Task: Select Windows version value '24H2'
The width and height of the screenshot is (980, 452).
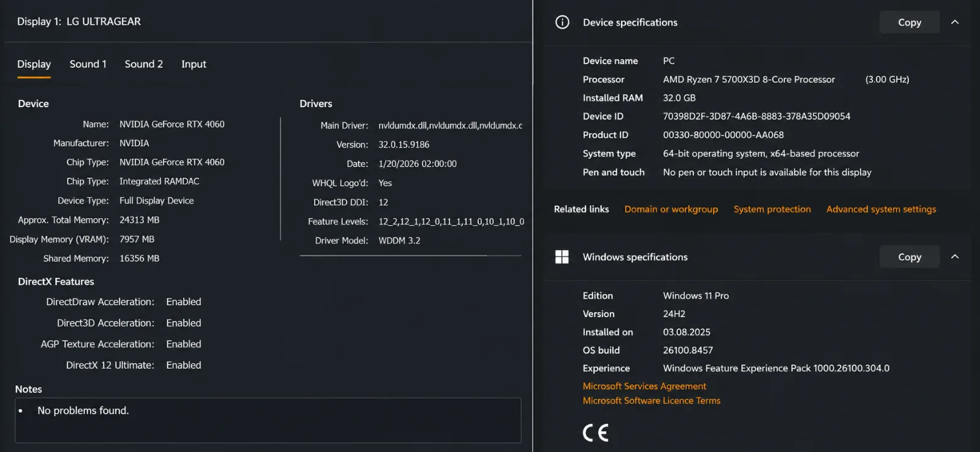Action: point(674,314)
